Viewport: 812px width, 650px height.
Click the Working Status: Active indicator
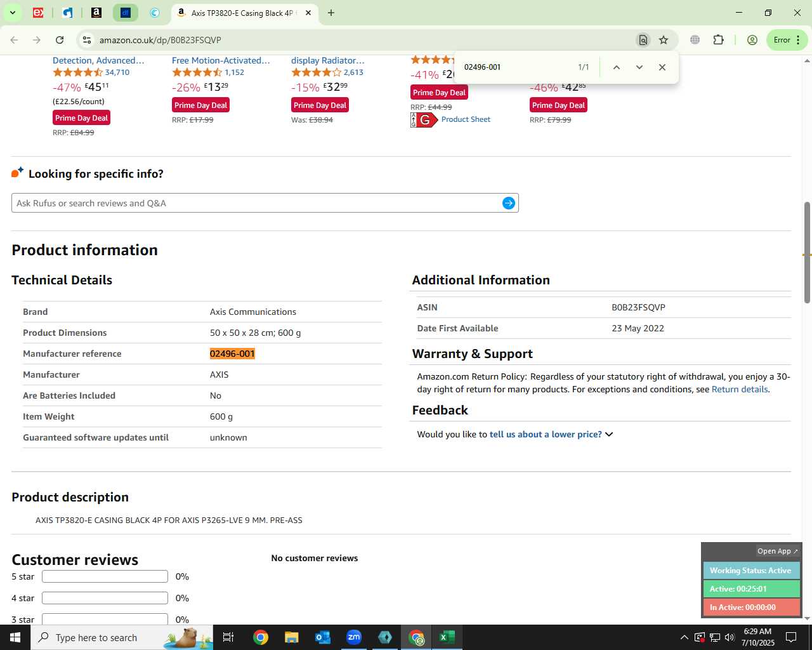751,571
